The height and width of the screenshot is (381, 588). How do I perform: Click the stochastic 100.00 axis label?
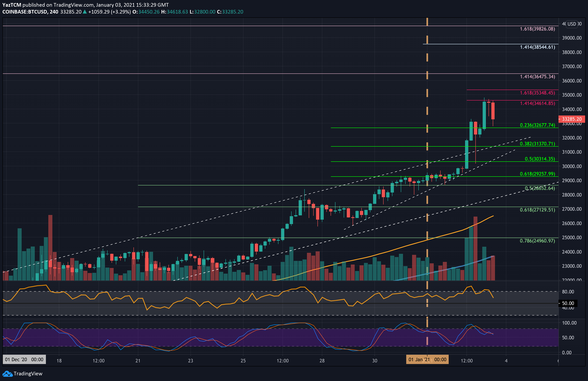569,323
